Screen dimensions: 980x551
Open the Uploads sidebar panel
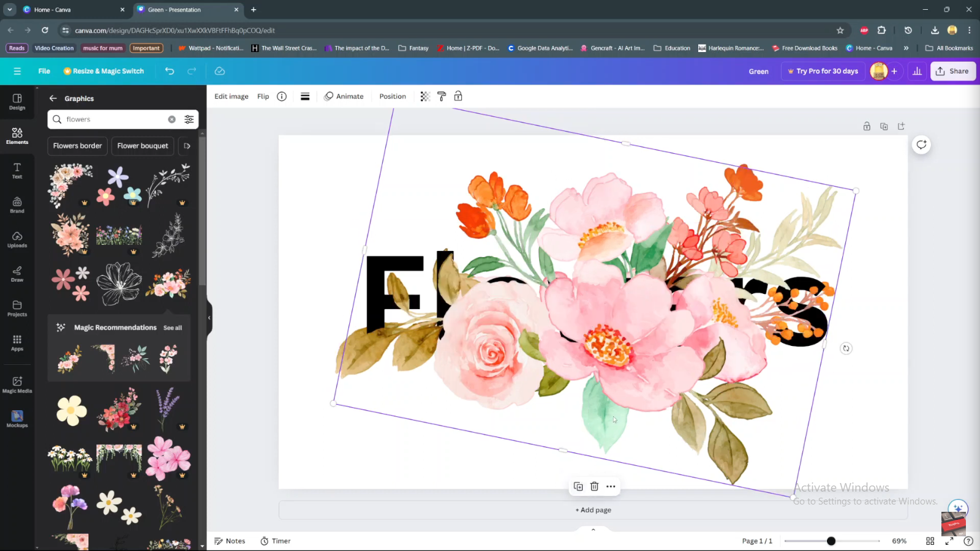17,239
